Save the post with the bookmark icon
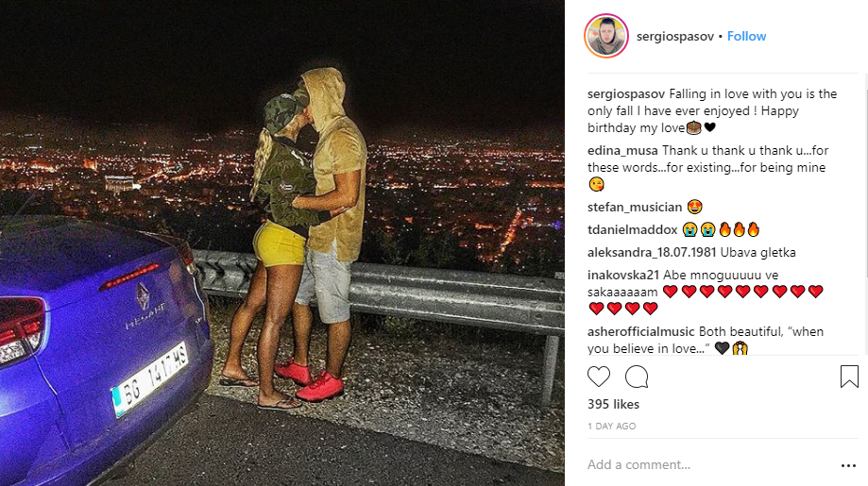Screen dimensions: 868x486 tap(849, 377)
